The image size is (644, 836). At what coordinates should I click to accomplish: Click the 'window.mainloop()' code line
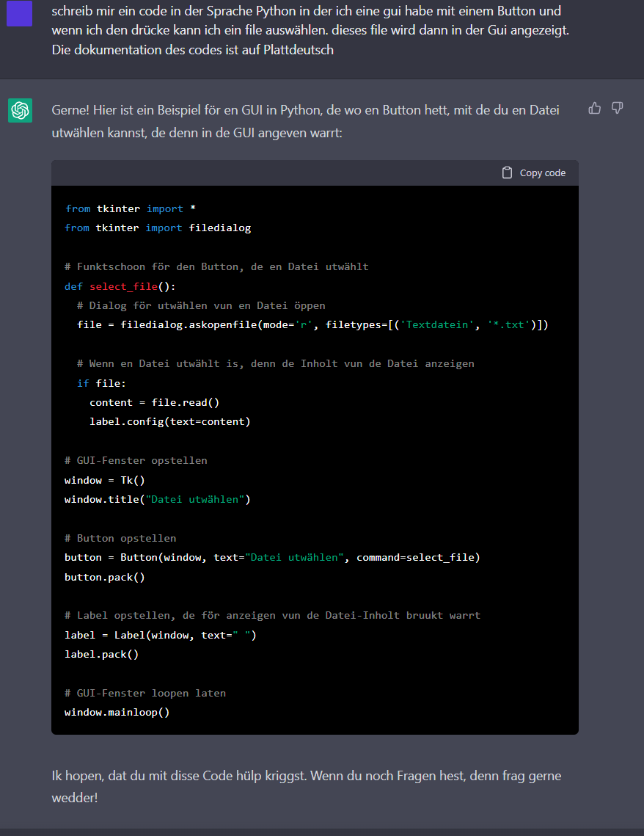117,712
